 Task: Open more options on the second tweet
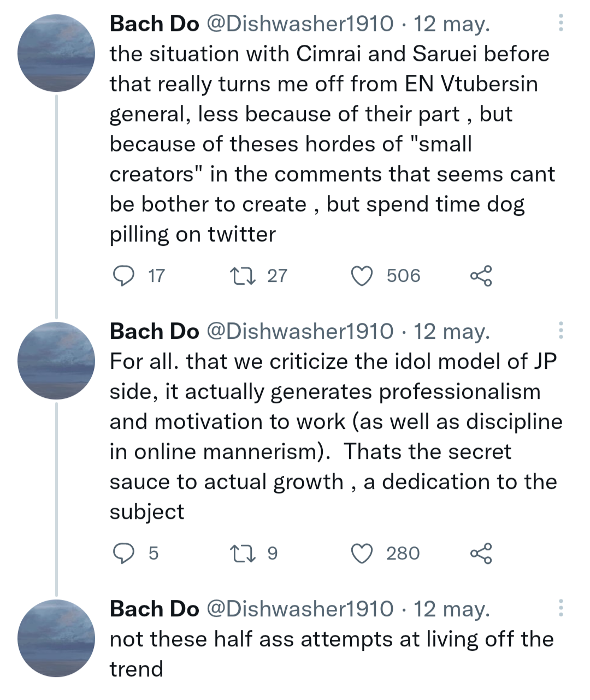[561, 331]
